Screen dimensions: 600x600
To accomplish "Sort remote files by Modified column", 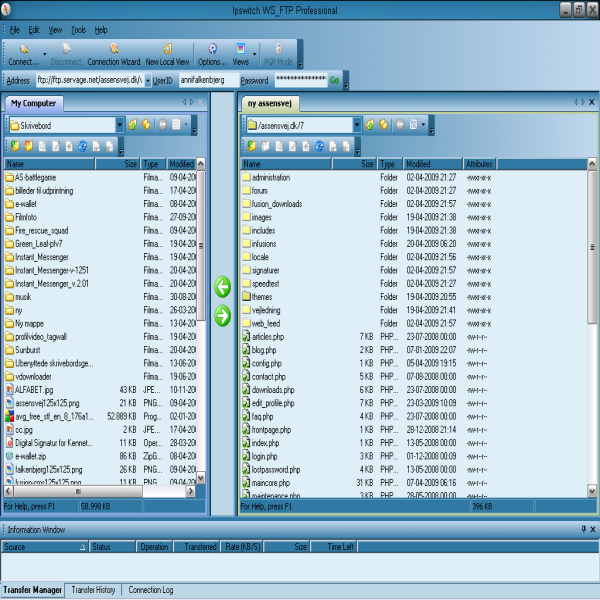I will 433,164.
